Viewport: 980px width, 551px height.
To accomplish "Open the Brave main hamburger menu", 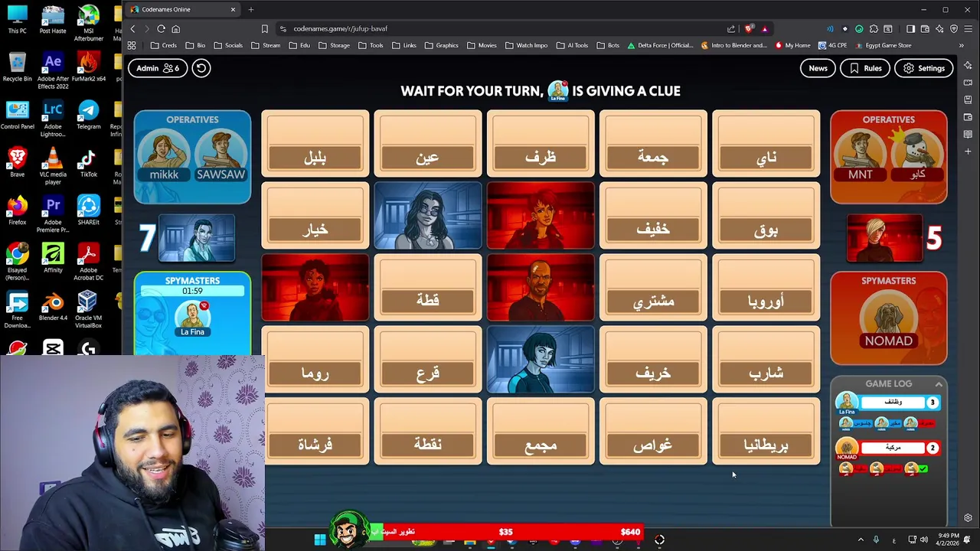I will pyautogui.click(x=969, y=29).
